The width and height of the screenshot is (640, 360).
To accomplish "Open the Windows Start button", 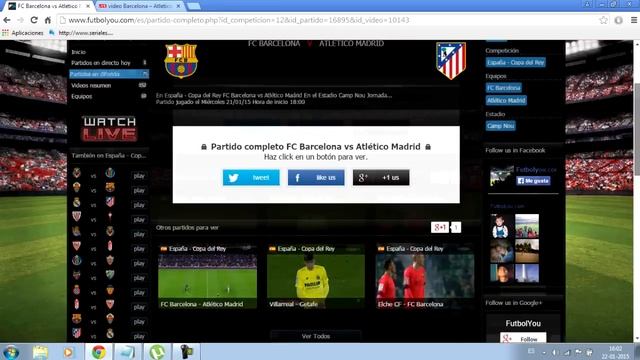I will pos(11,352).
